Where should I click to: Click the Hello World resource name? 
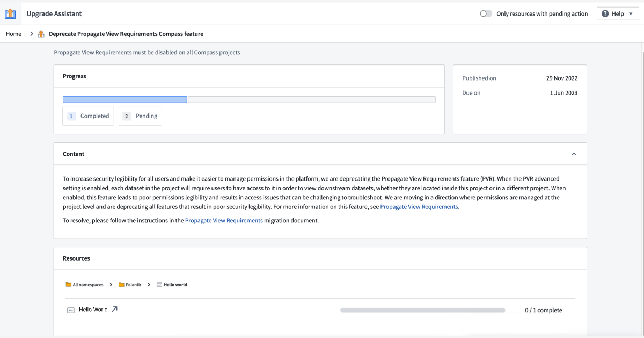(93, 310)
